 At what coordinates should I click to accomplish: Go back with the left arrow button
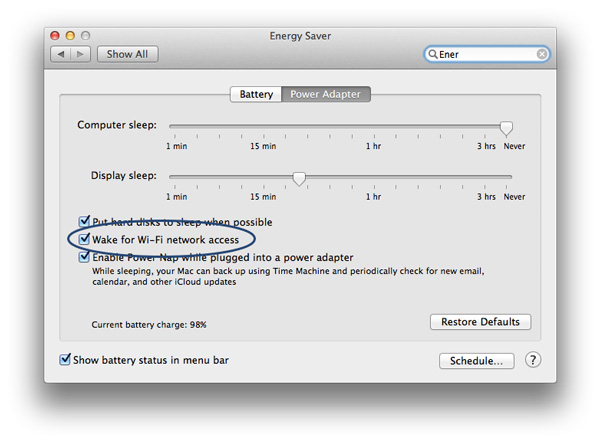coord(61,54)
